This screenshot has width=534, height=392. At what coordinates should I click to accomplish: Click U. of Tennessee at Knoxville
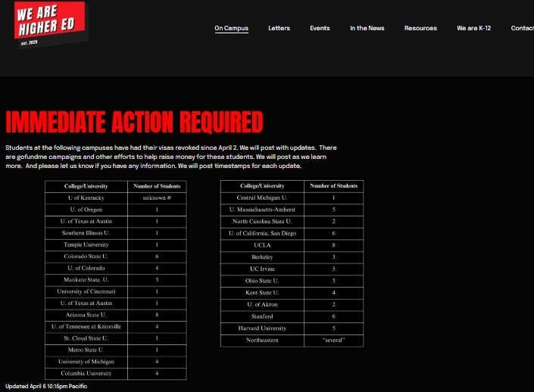pos(86,327)
